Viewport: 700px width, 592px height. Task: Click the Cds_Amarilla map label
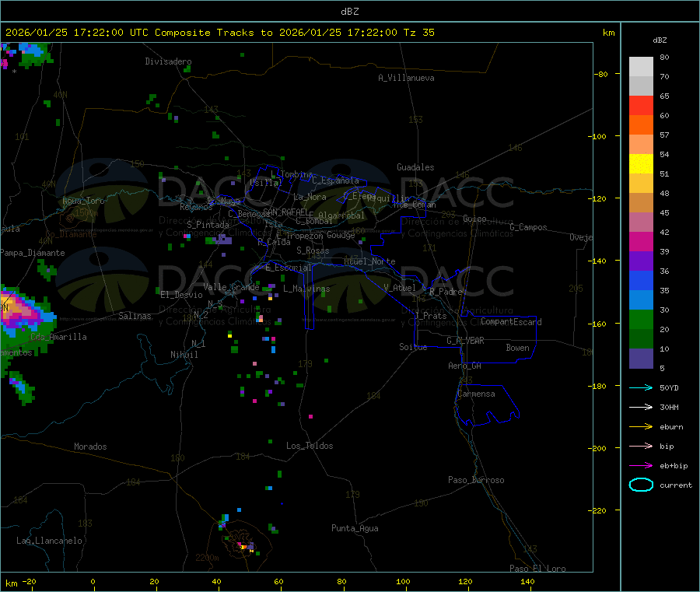(x=58, y=337)
